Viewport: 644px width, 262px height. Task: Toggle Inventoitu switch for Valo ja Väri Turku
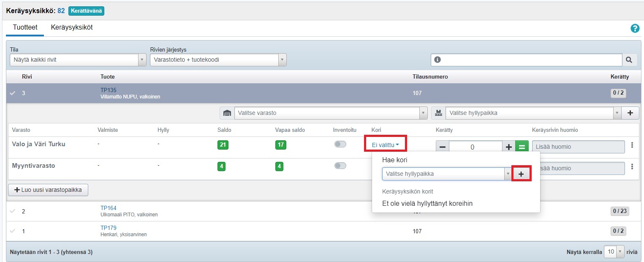point(340,145)
